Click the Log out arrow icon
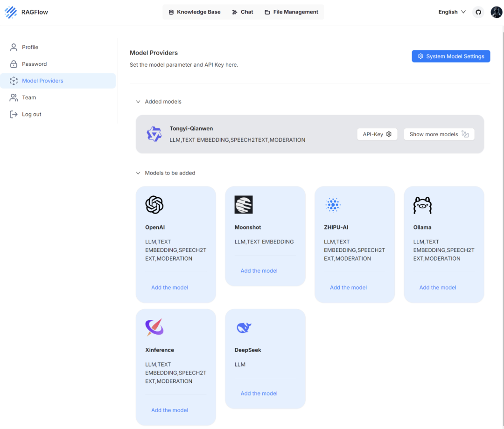504x429 pixels. coord(14,114)
